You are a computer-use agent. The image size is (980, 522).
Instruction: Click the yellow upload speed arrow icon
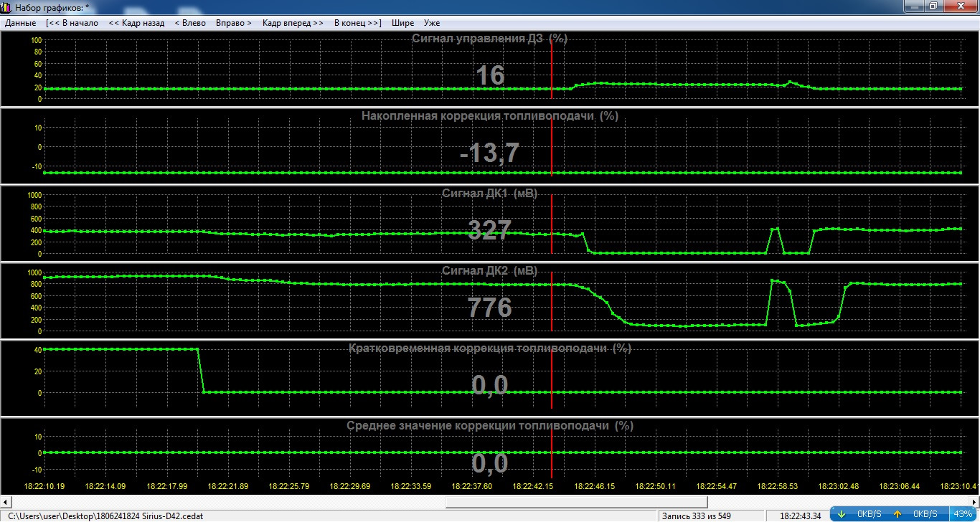point(897,514)
